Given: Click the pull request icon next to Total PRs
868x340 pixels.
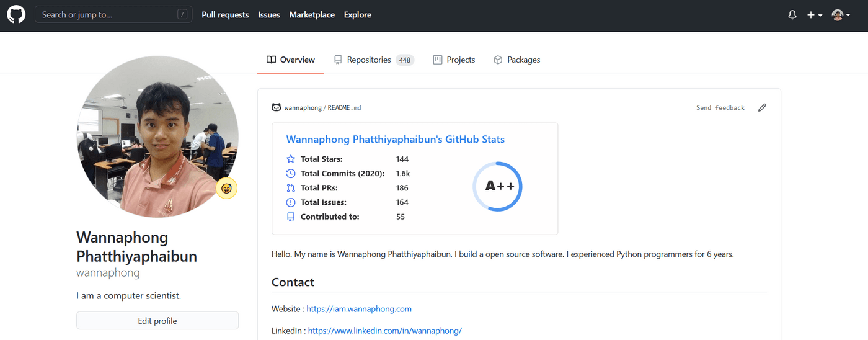Looking at the screenshot, I should (291, 188).
